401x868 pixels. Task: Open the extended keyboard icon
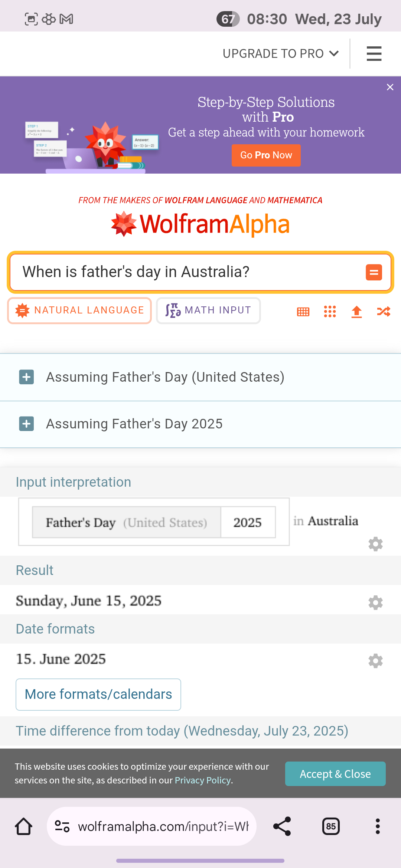pos(303,312)
